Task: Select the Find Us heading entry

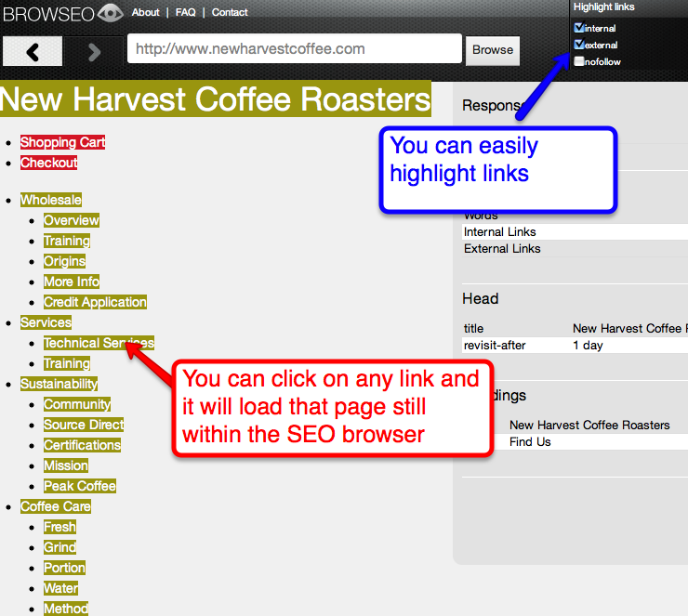Action: click(x=530, y=442)
